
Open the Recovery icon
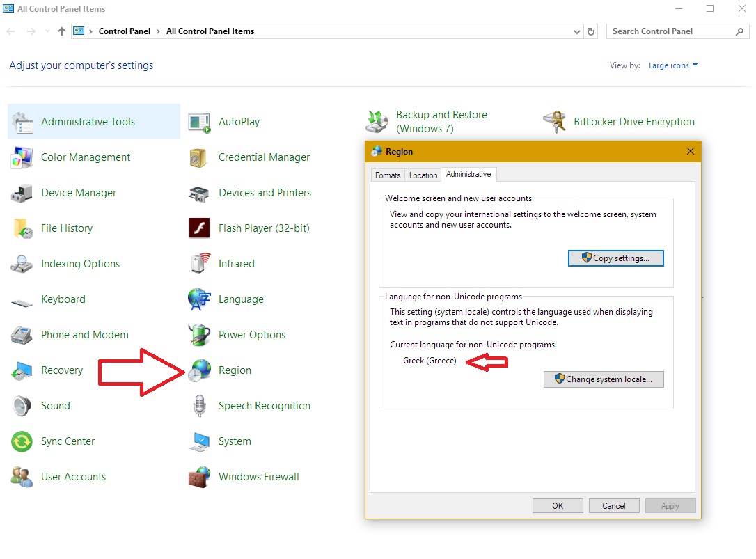(x=21, y=370)
